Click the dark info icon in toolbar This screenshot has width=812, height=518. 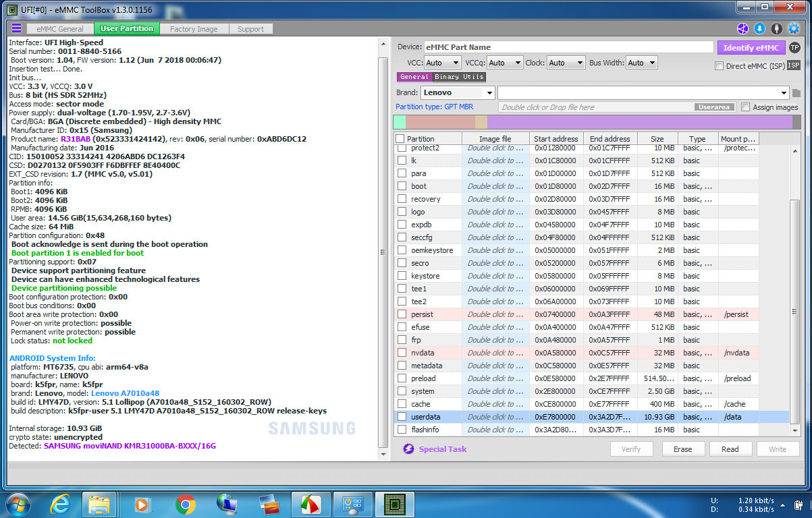pos(776,28)
